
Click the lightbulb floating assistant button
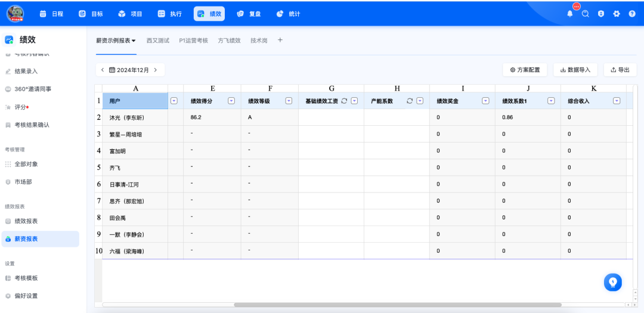pyautogui.click(x=613, y=282)
